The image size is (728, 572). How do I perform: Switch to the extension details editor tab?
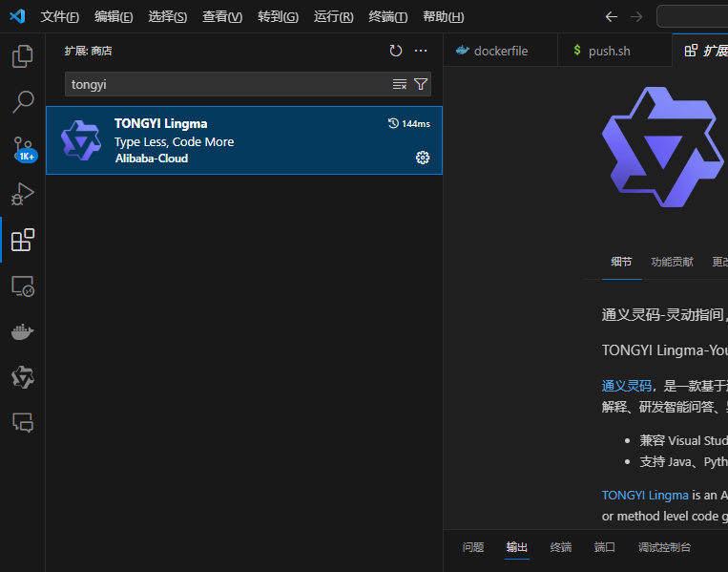(700, 51)
